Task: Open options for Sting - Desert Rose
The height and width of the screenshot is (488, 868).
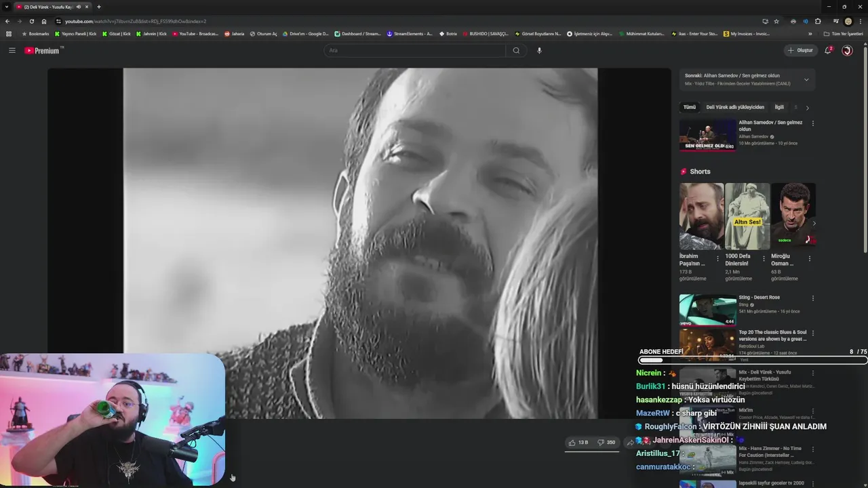Action: click(x=812, y=298)
